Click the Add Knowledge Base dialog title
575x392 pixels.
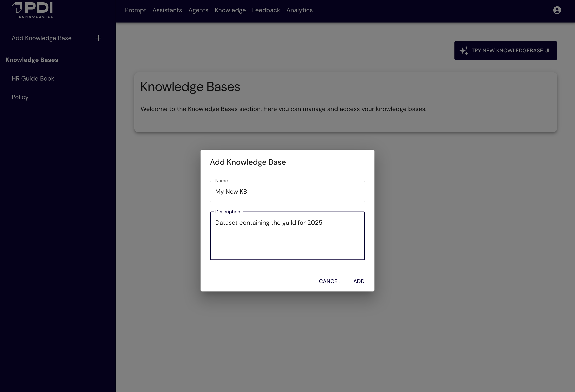[248, 162]
